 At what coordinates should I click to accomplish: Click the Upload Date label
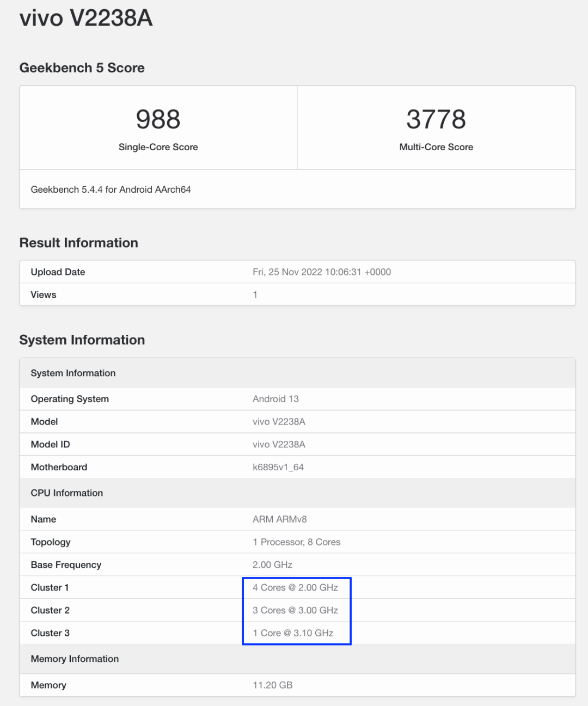click(x=58, y=272)
